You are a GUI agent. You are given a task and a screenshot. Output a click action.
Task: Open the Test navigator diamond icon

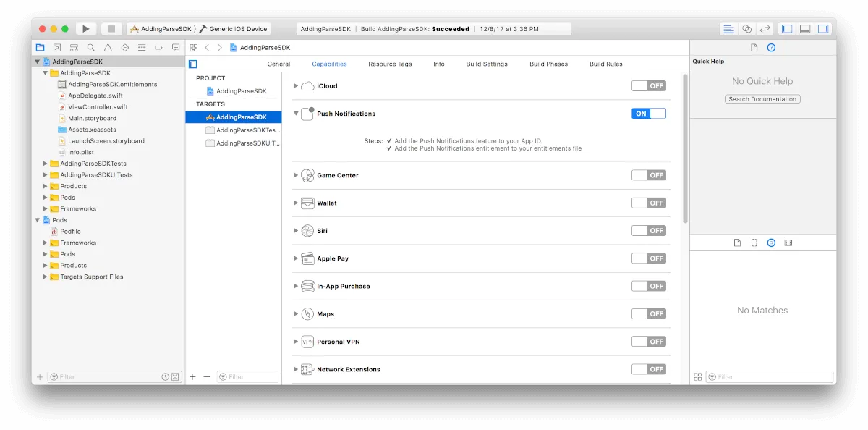tap(125, 47)
